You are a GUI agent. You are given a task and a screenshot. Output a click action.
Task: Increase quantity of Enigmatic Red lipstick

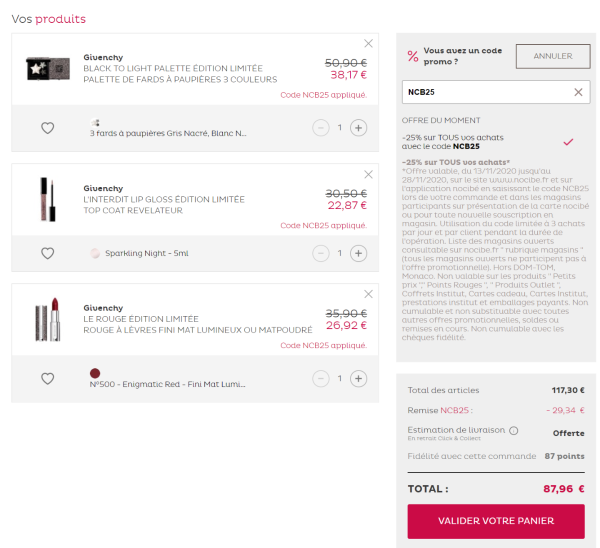point(359,378)
